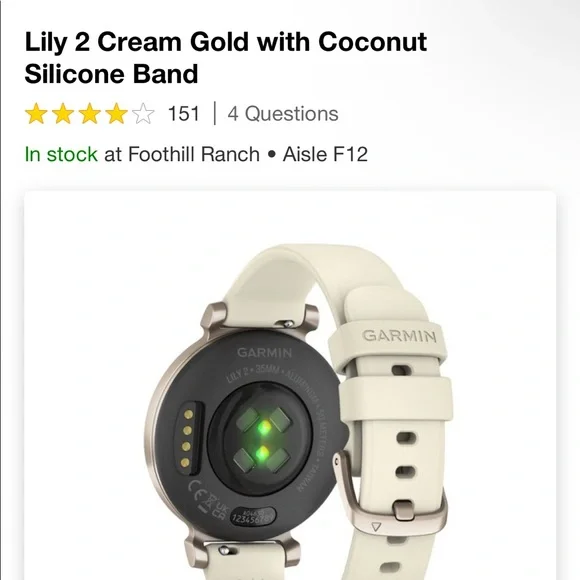Tap the CE certification mark on watch
This screenshot has width=580, height=580.
(x=195, y=486)
